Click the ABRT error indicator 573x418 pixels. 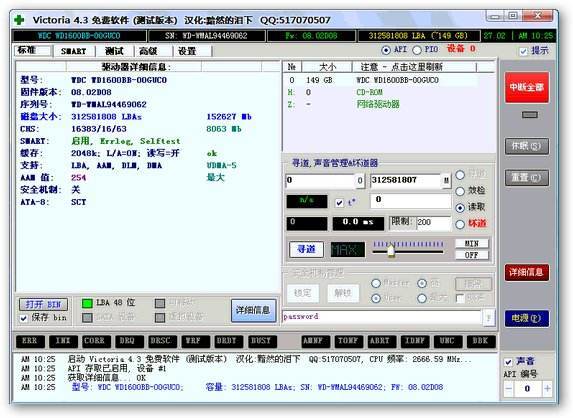pyautogui.click(x=382, y=341)
